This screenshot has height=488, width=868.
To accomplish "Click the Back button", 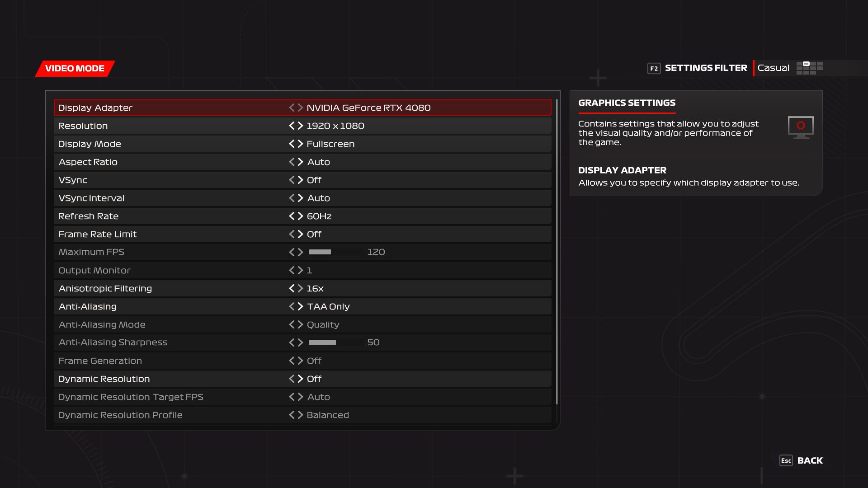I will (x=810, y=460).
